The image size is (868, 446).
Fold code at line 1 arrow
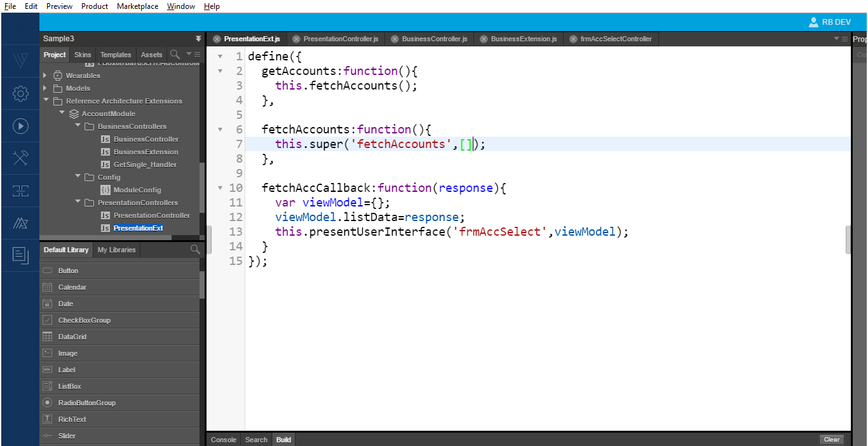(x=220, y=57)
